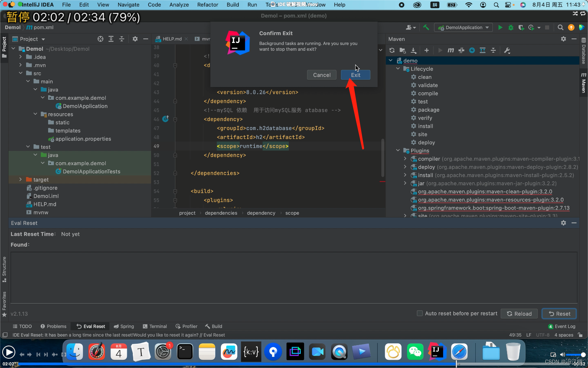Image resolution: width=588 pixels, height=368 pixels.
Task: Toggle the Structure side tool window
Action: click(x=4, y=269)
